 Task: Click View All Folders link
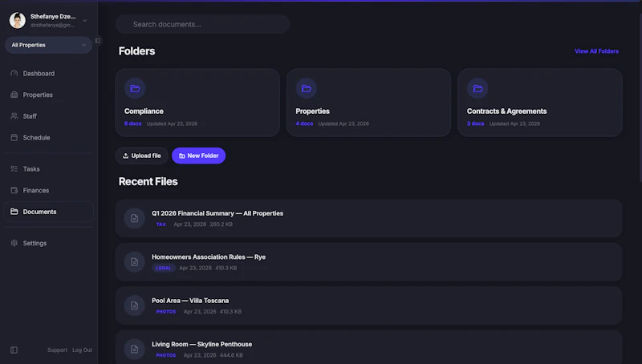tap(596, 51)
